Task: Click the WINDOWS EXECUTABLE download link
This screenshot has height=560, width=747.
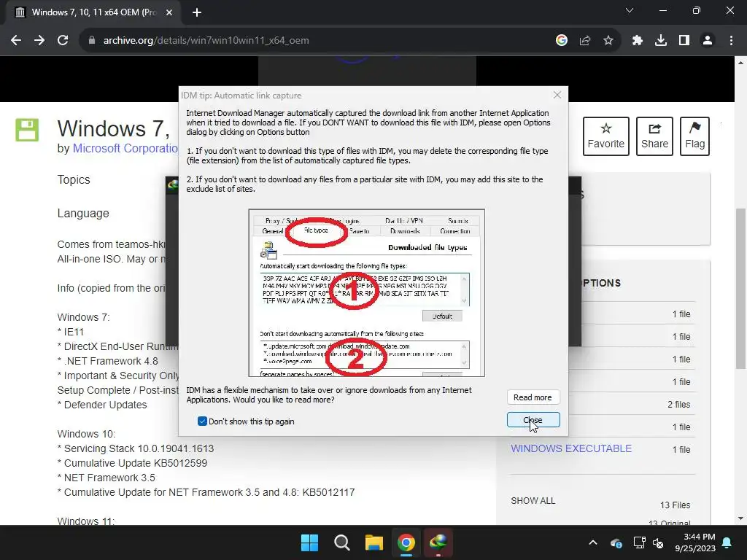Action: click(x=571, y=448)
